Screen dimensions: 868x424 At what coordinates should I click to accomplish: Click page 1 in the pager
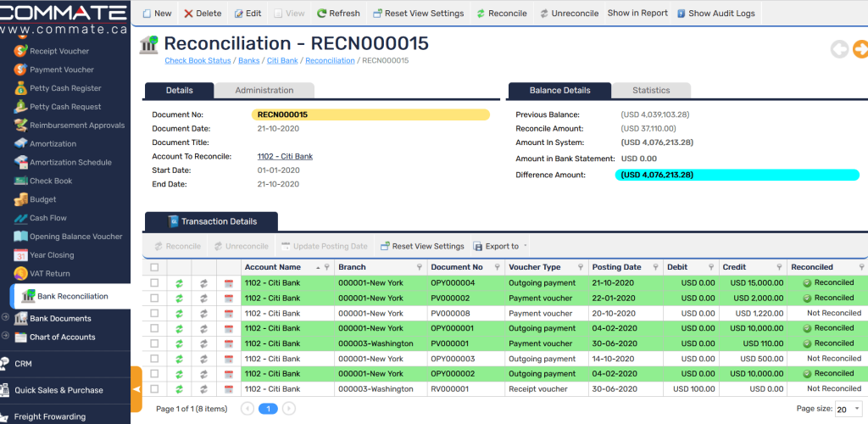click(x=268, y=409)
